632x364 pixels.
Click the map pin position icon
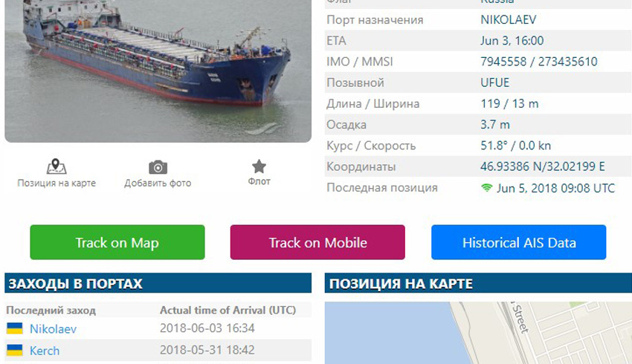pyautogui.click(x=57, y=166)
